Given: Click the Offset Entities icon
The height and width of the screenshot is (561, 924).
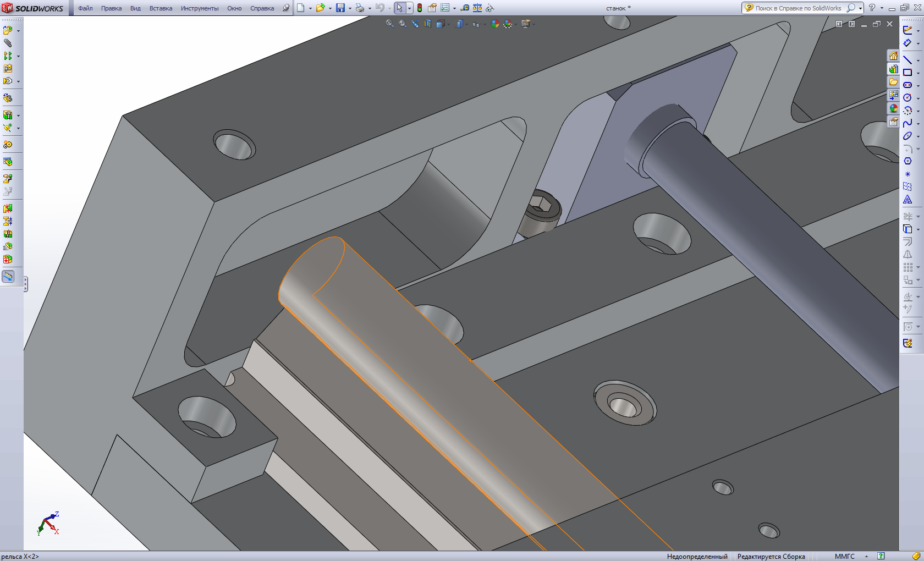Looking at the screenshot, I should 908,242.
